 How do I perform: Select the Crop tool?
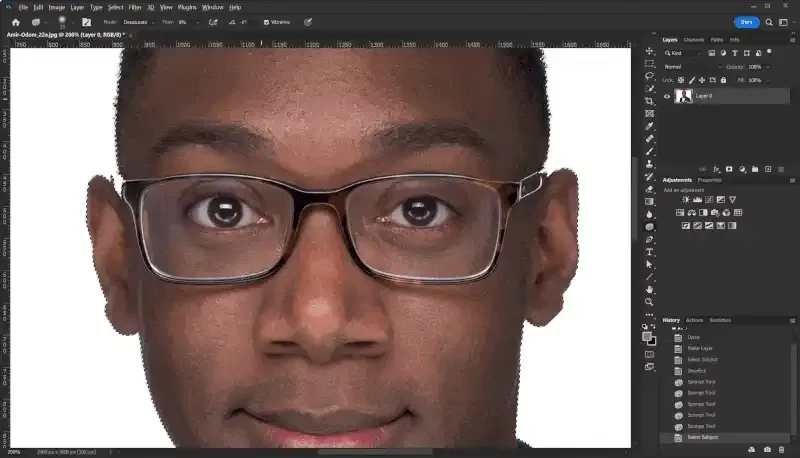tap(649, 101)
